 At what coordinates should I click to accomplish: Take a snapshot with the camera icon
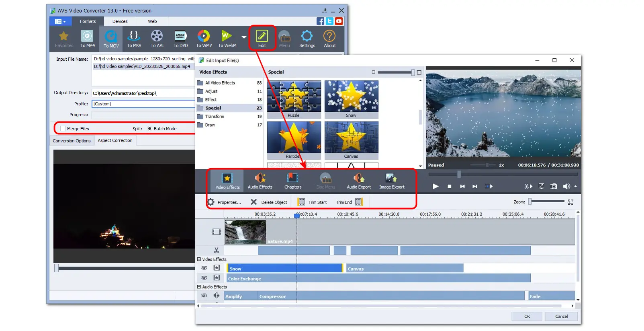pos(554,186)
